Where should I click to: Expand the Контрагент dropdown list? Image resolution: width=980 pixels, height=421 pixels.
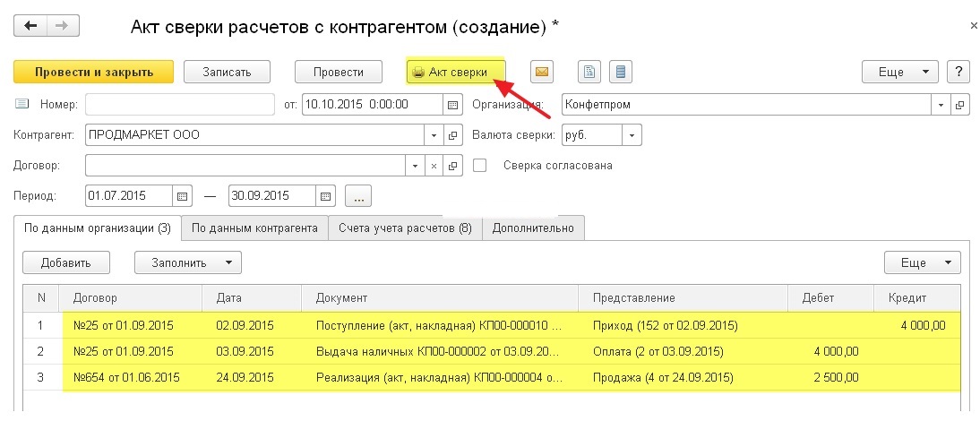pyautogui.click(x=434, y=135)
